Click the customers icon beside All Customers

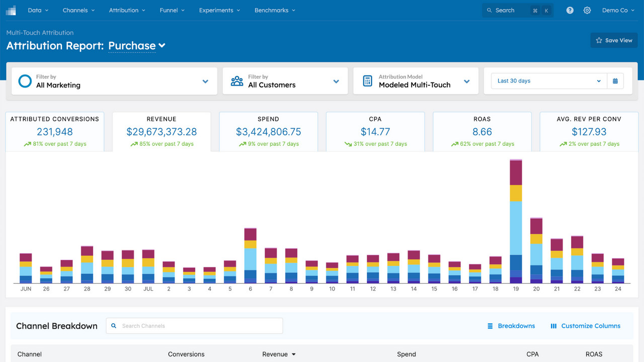[x=236, y=80]
